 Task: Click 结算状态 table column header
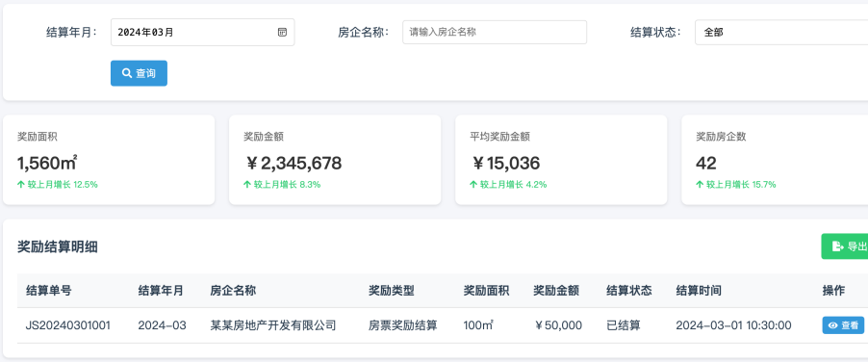pyautogui.click(x=628, y=291)
